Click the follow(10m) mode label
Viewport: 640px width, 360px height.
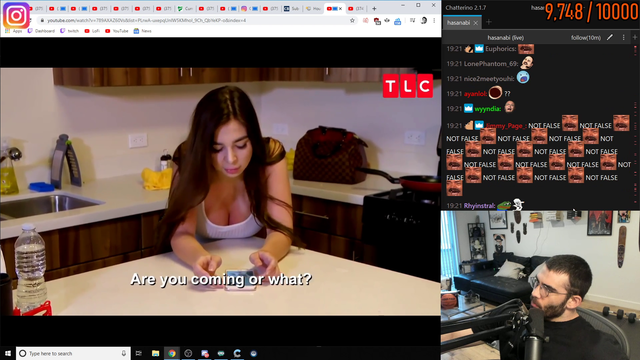click(x=586, y=38)
